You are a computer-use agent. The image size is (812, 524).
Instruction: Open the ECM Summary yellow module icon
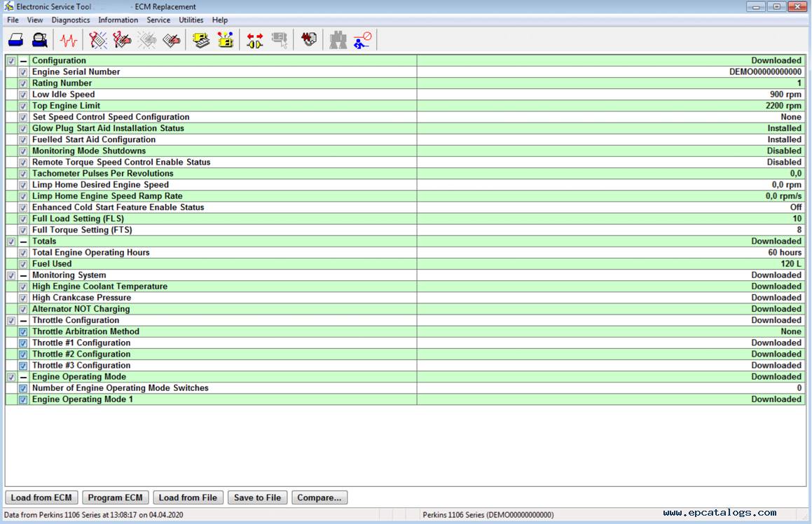202,40
